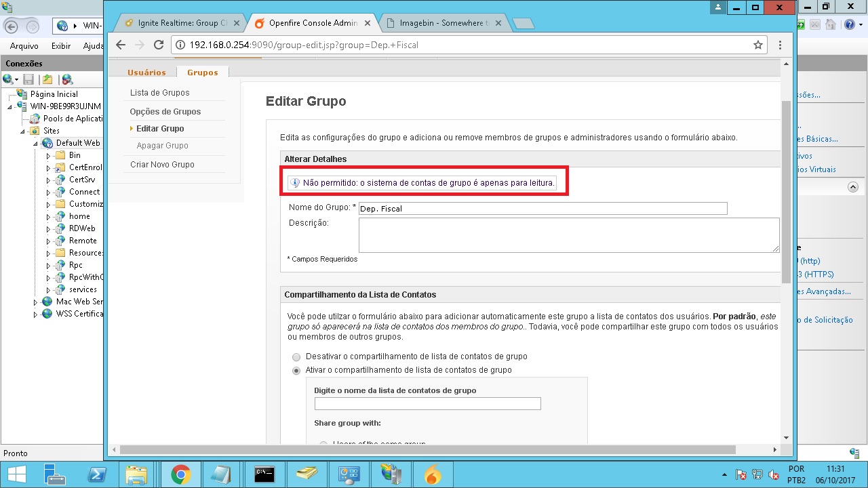This screenshot has height=488, width=868.
Task: Expand Bin folder node
Action: click(x=48, y=155)
